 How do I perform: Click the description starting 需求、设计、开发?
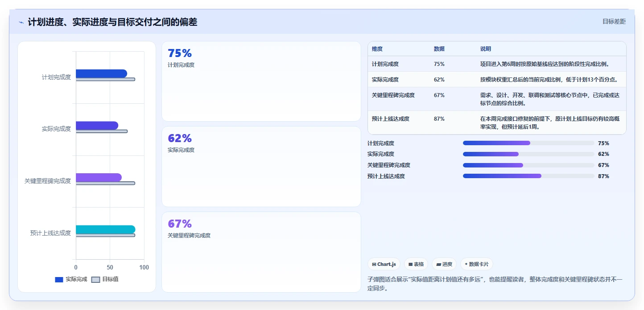550,99
